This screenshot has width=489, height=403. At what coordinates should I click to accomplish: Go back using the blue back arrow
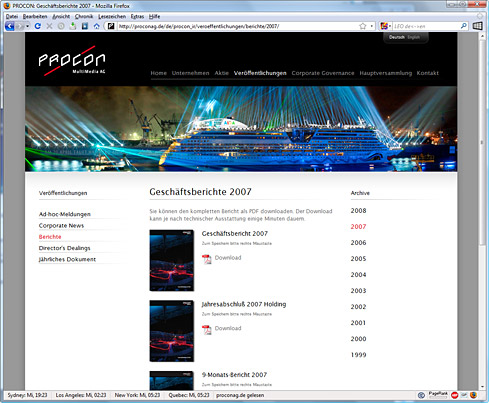(10, 26)
